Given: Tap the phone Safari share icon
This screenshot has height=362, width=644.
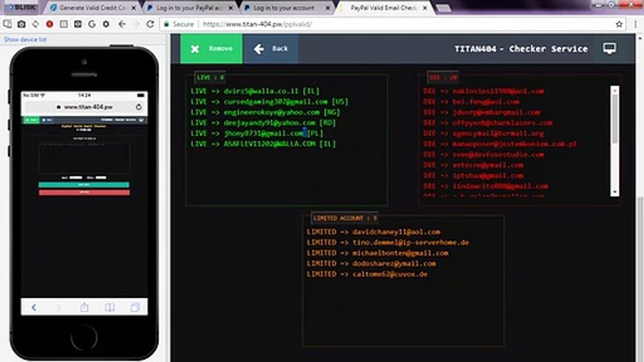Looking at the screenshot, I should (85, 307).
